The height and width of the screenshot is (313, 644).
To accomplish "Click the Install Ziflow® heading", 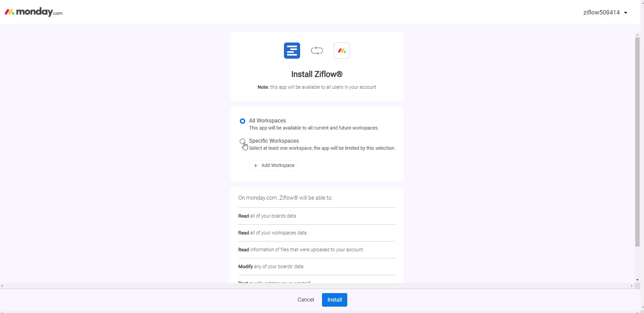I will pos(317,74).
